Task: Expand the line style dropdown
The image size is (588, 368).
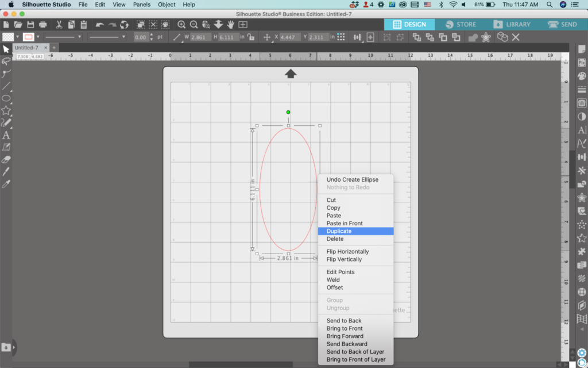Action: pos(79,37)
